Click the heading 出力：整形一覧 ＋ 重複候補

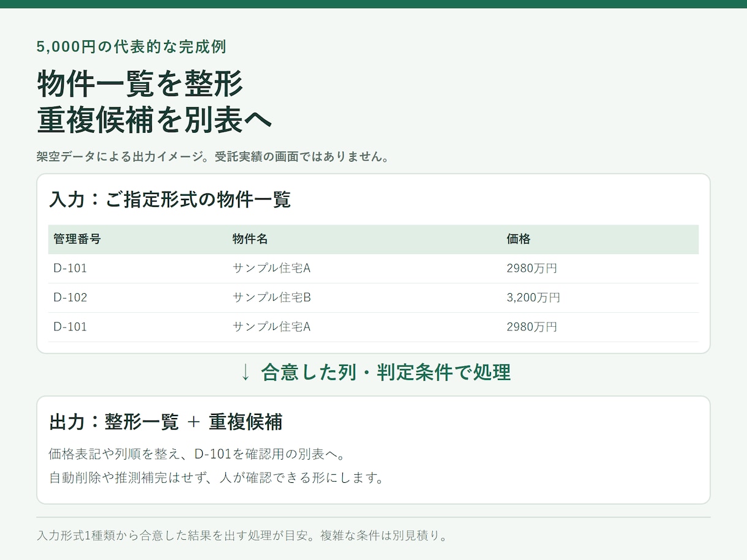[x=165, y=422]
